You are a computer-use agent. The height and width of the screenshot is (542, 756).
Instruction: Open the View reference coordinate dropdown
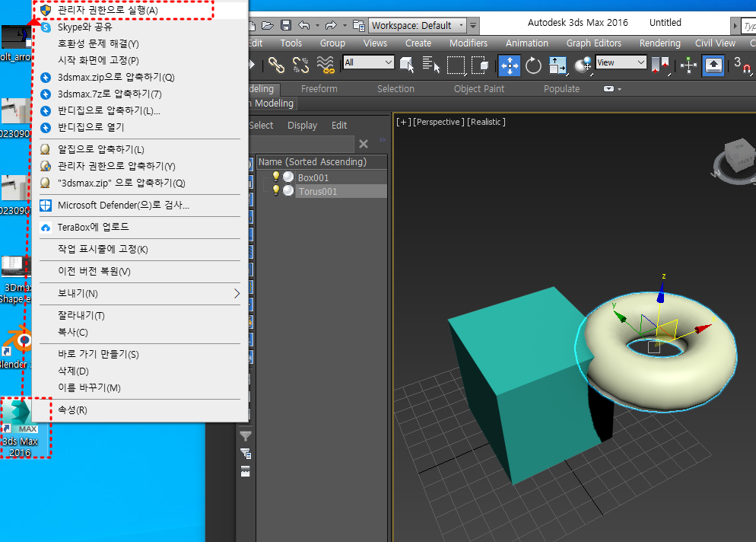(x=621, y=62)
